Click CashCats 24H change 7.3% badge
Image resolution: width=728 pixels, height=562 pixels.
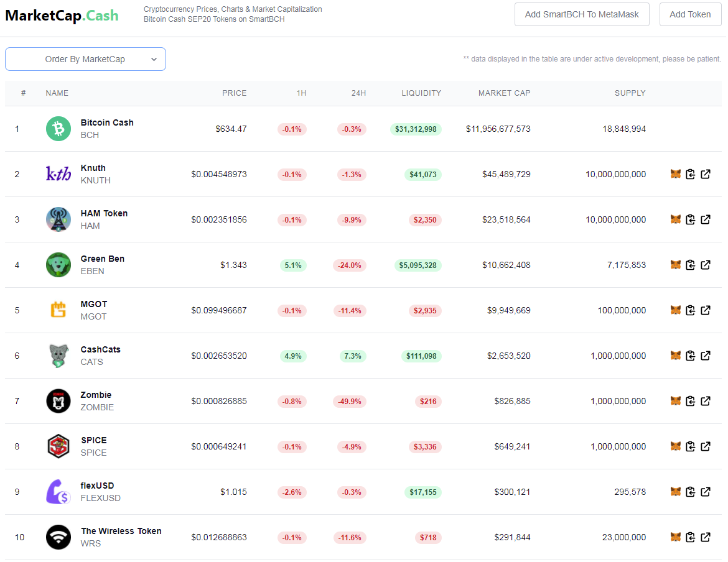coord(353,356)
